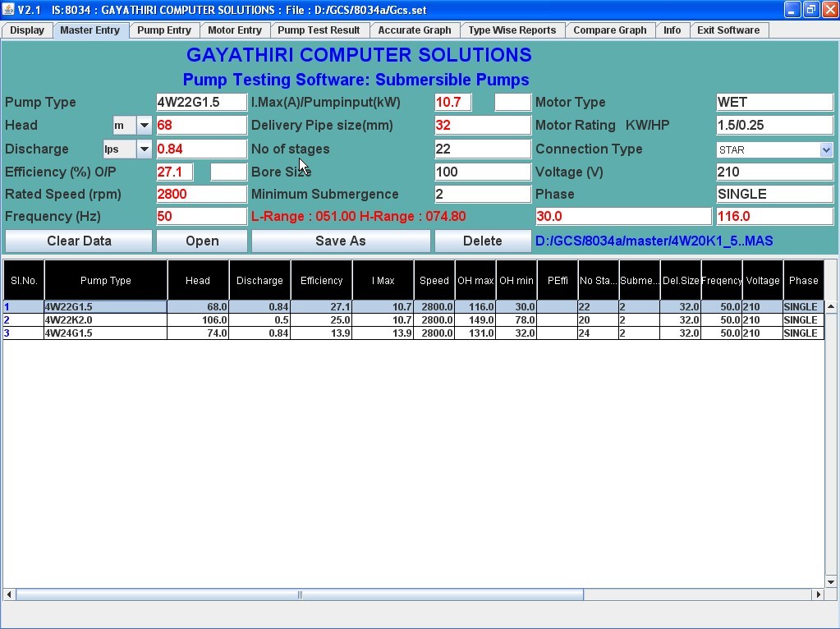
Task: Click the PEffi column header
Action: click(x=558, y=280)
